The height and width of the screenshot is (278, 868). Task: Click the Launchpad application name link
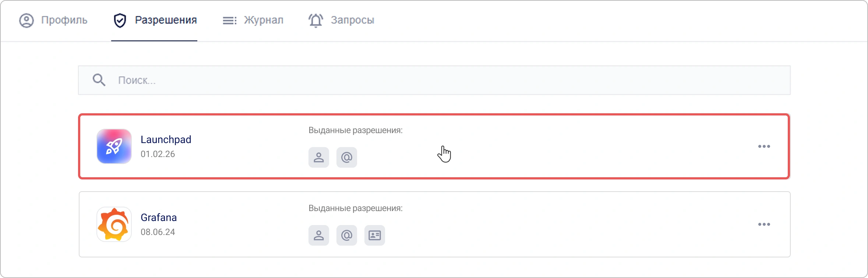tap(166, 139)
